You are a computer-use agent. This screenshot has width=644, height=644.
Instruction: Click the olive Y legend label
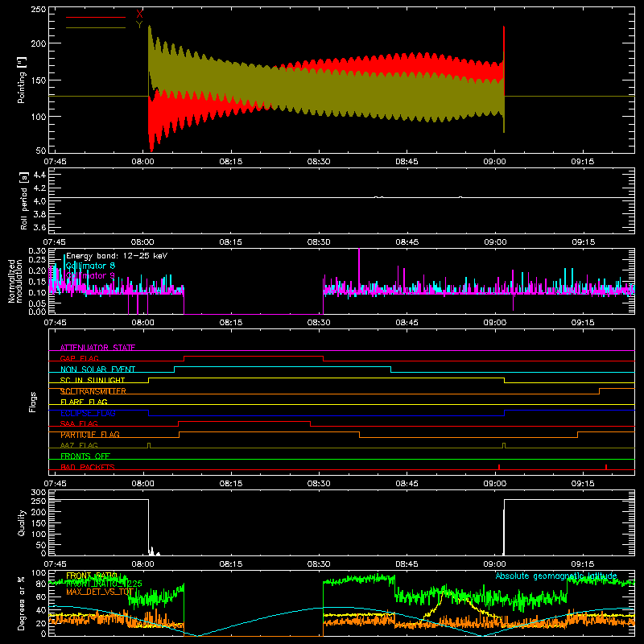[x=139, y=25]
